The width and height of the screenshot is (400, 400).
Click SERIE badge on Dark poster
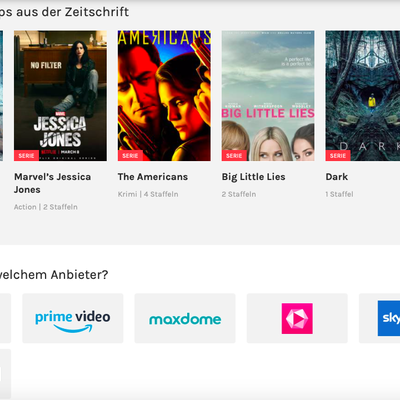pos(338,156)
